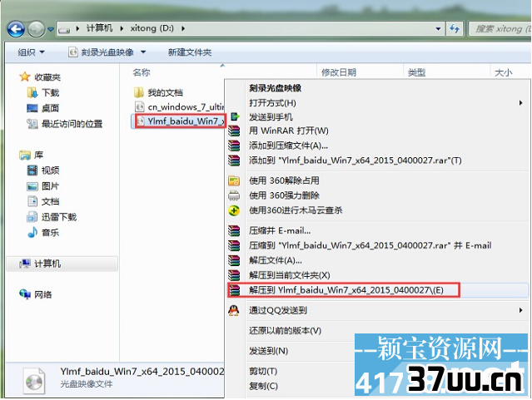Choose 使用360进行木马云查杀
The image size is (532, 400).
[x=296, y=210]
